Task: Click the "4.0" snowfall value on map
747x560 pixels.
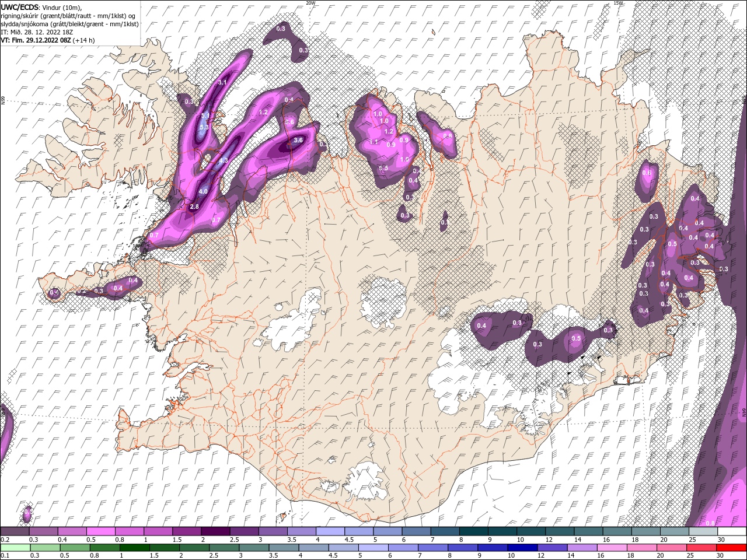Action: click(x=203, y=191)
